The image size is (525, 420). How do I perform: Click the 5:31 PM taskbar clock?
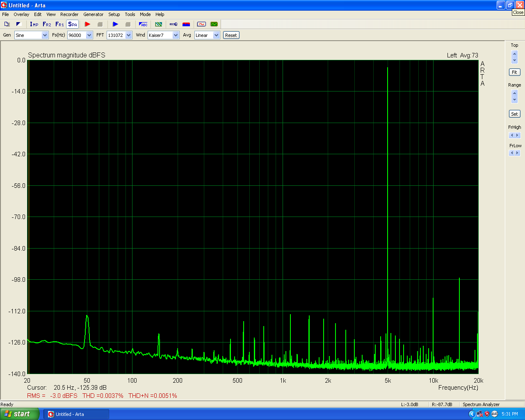(510, 414)
